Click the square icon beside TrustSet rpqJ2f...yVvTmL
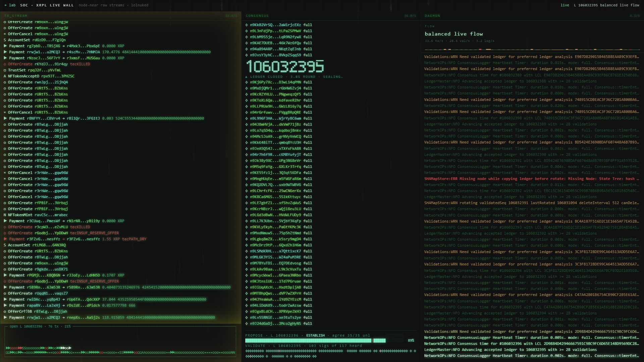Screen dimensions: 644x362 (x=5, y=70)
